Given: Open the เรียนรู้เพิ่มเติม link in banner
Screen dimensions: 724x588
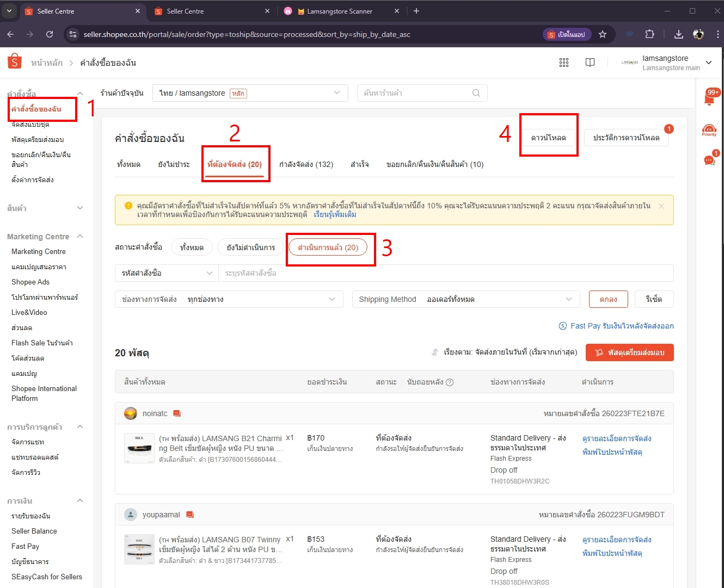Looking at the screenshot, I should click(x=335, y=214).
